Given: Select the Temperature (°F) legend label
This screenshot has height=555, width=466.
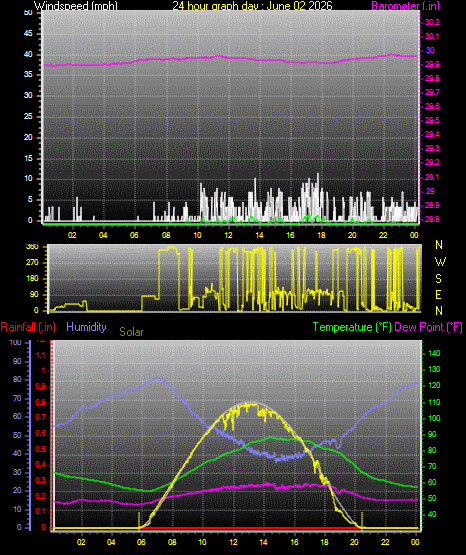Looking at the screenshot, I should pyautogui.click(x=352, y=327).
